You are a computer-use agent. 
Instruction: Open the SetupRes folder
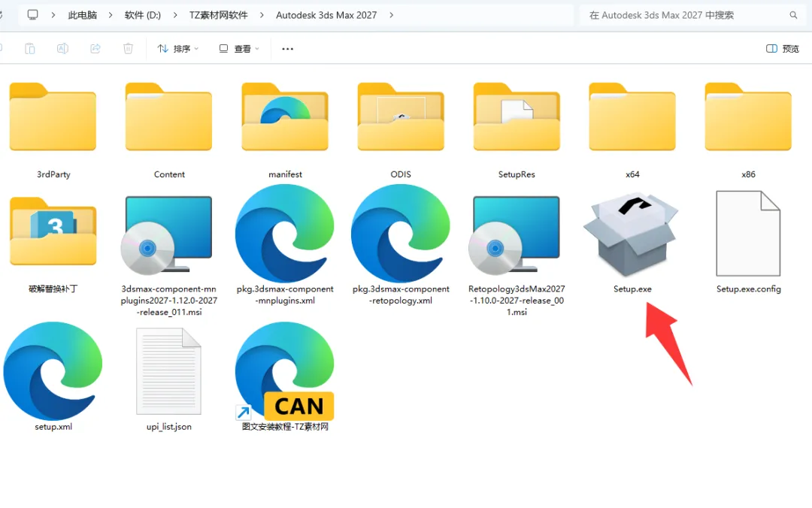click(x=517, y=117)
